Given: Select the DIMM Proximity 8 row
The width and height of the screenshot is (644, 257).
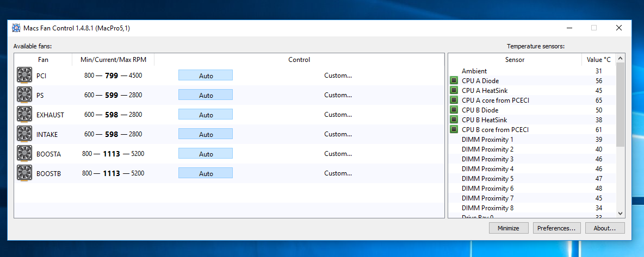Looking at the screenshot, I should pos(532,208).
